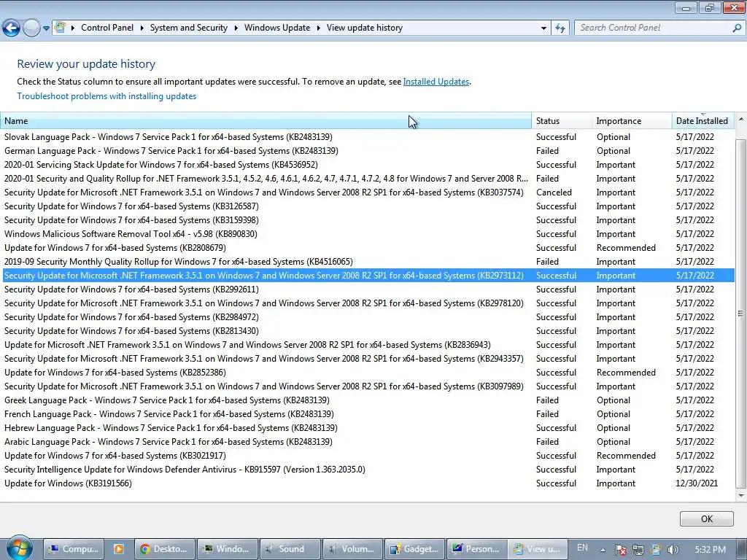This screenshot has height=560, width=747.
Task: Sort by the Date Installed column header
Action: [703, 121]
